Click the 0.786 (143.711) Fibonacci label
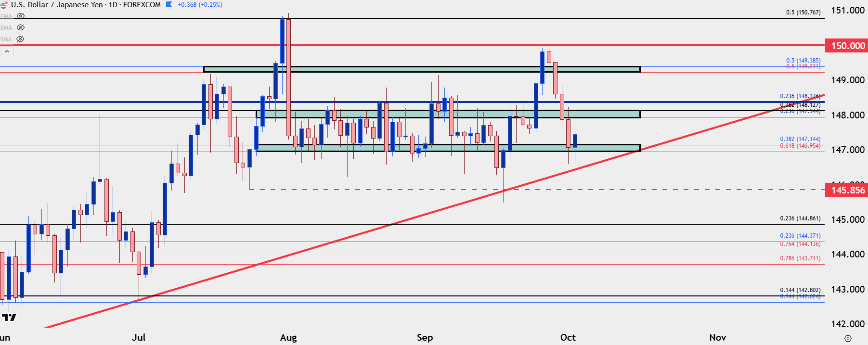 coord(800,258)
